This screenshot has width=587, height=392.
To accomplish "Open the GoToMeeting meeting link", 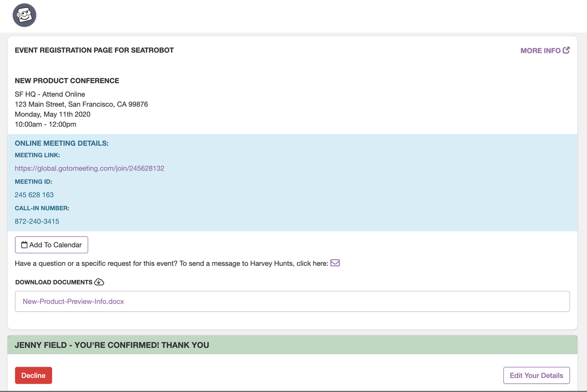I will pos(90,168).
